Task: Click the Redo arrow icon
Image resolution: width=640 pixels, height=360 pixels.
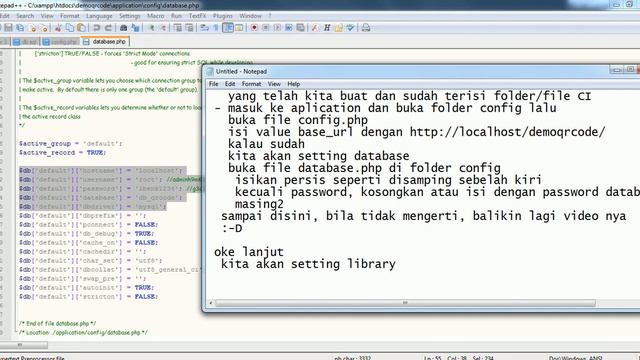Action: coord(109,28)
